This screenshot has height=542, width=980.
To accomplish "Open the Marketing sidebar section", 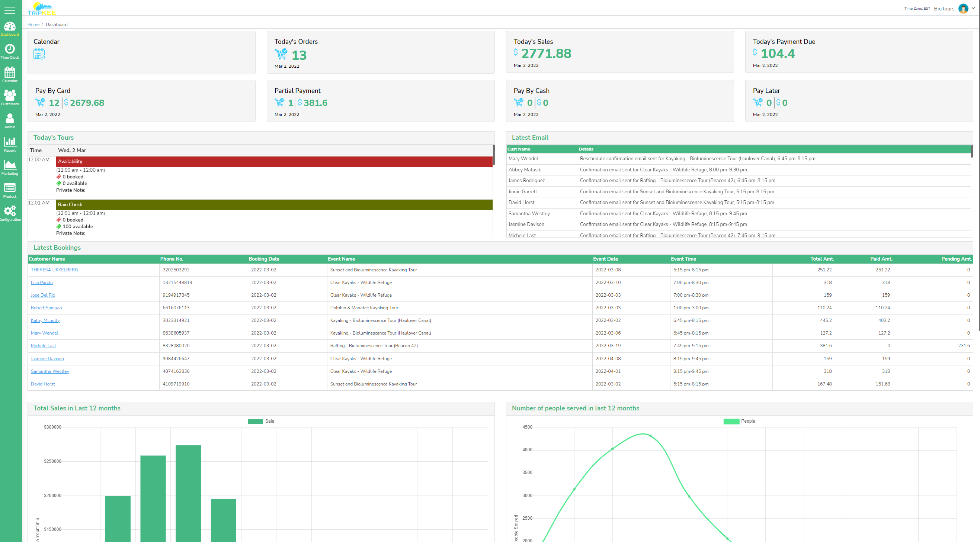I will coord(10,167).
